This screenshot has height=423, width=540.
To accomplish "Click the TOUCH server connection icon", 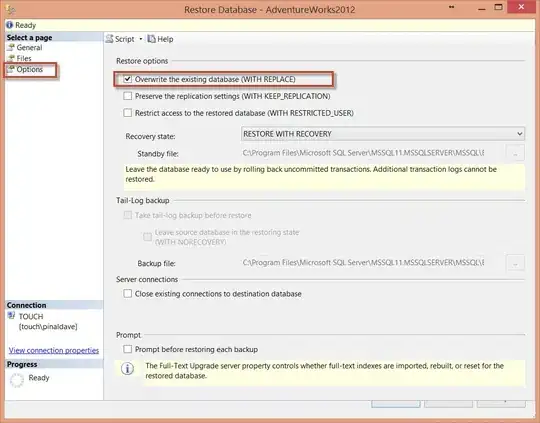I will coord(11,315).
